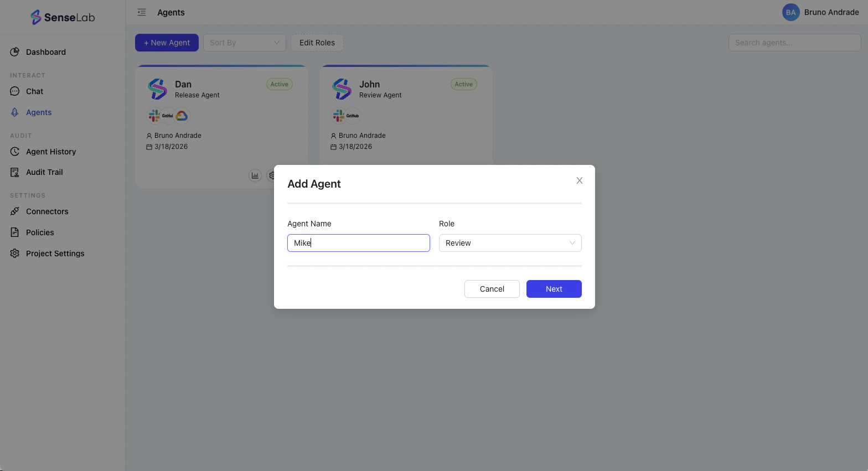Click the Edit Roles button

[x=317, y=43]
